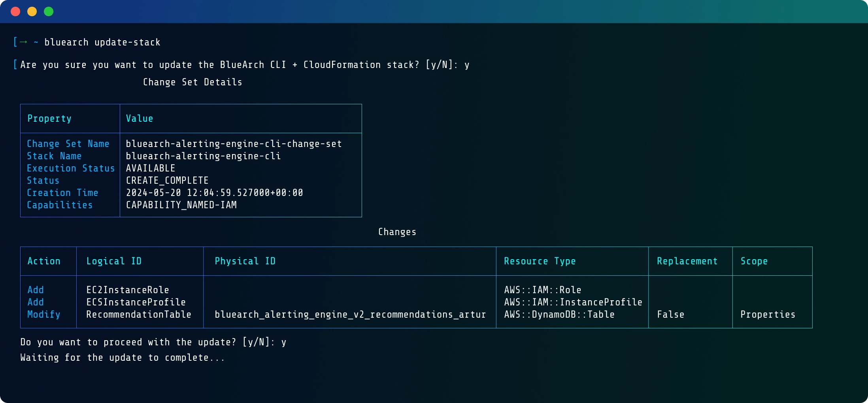Select the Waiting for update message

(123, 358)
